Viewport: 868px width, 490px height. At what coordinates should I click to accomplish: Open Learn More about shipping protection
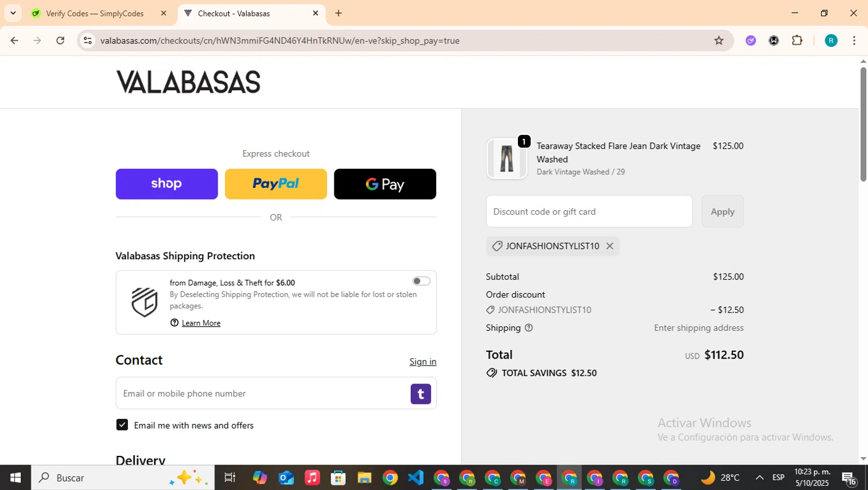tap(201, 323)
